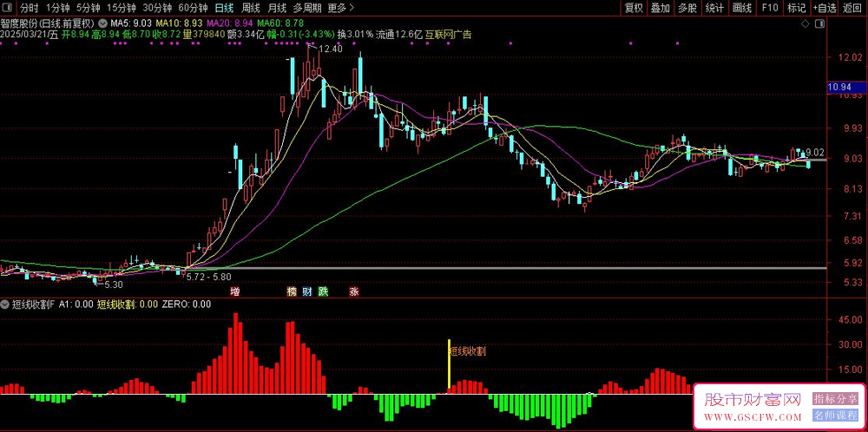This screenshot has height=432, width=868.
Task: Switch to 5分钟 period
Action: 88,9
